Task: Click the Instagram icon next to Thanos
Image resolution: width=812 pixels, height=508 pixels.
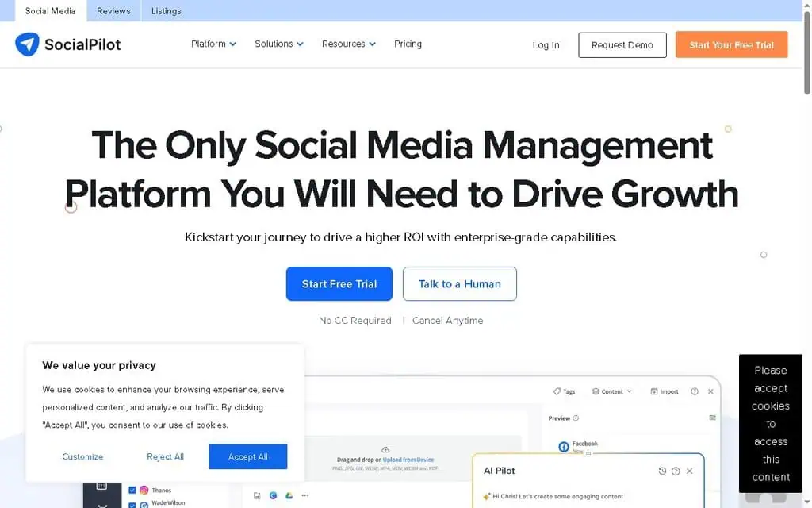Action: pos(144,490)
